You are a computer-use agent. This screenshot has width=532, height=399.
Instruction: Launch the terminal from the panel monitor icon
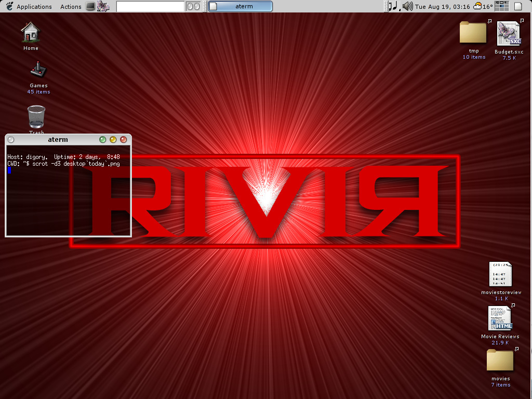90,6
